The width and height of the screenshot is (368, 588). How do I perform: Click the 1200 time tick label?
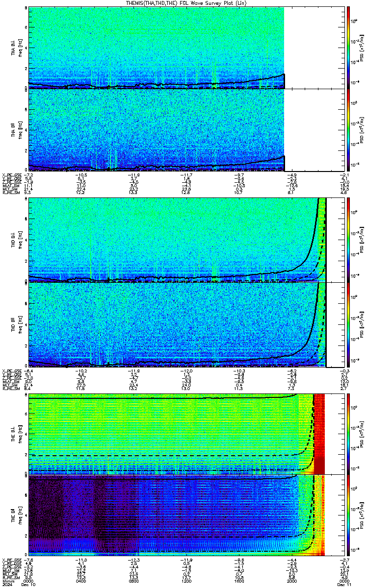point(185,581)
